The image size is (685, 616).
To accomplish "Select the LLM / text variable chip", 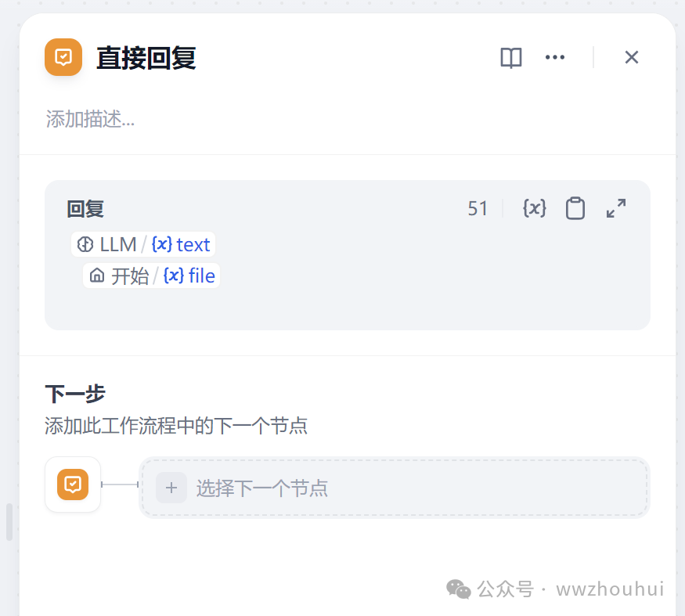I will coord(143,244).
